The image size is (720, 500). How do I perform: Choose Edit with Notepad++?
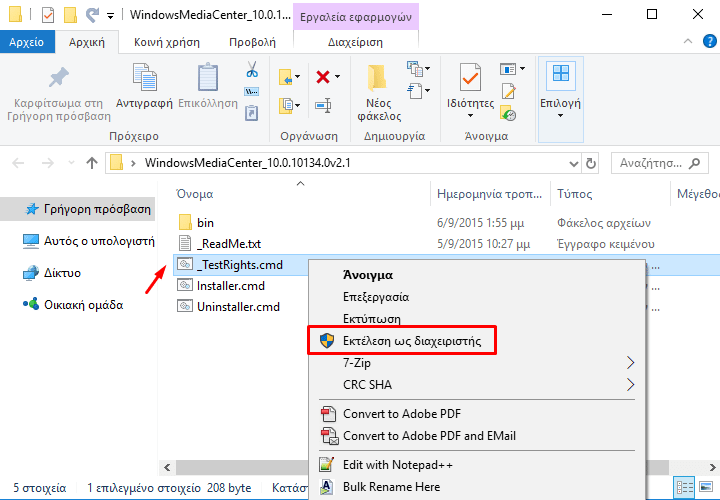point(398,465)
